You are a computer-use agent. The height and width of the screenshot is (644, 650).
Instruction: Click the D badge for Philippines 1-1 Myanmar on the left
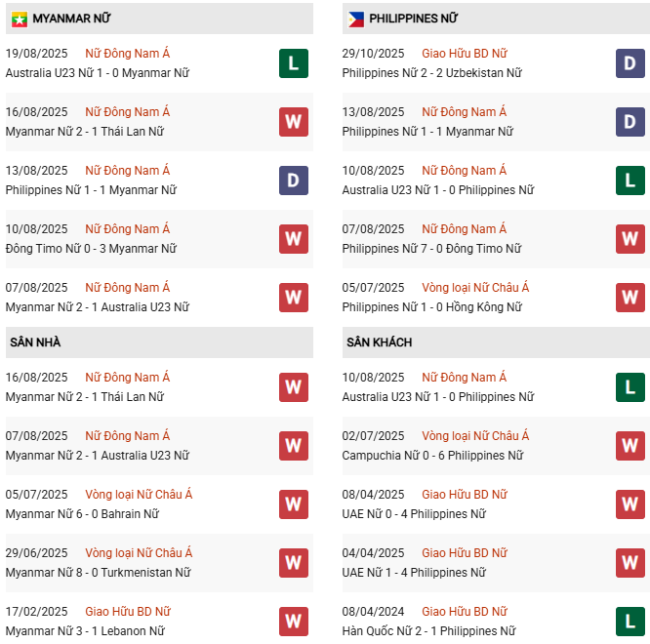293,181
